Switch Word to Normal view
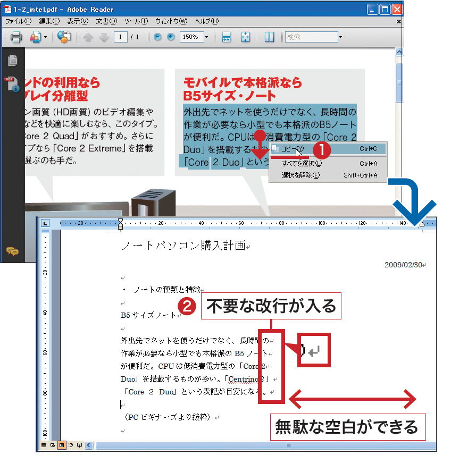Screen dimensions: 476x455 tap(44, 445)
